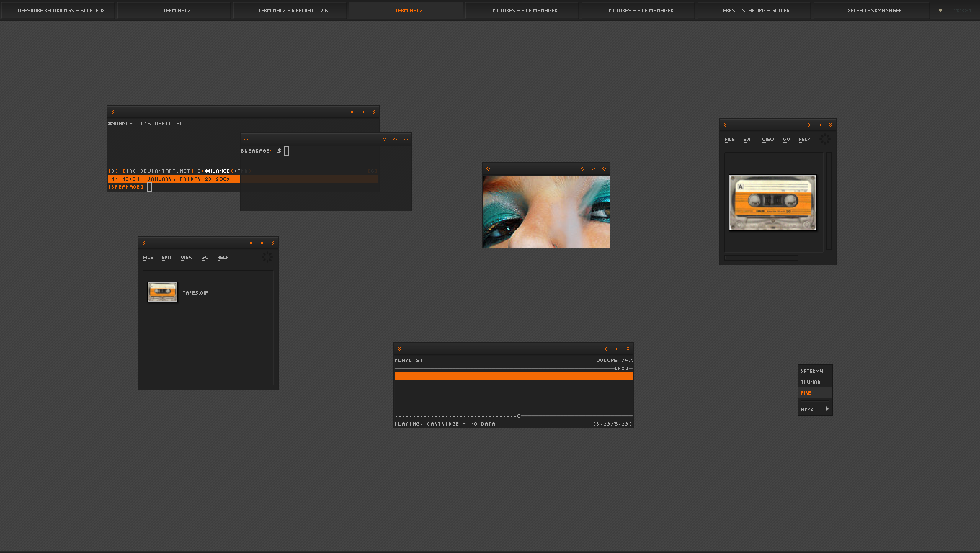Open File menu in tapes.gif file manager
This screenshot has height=553, width=980.
148,257
